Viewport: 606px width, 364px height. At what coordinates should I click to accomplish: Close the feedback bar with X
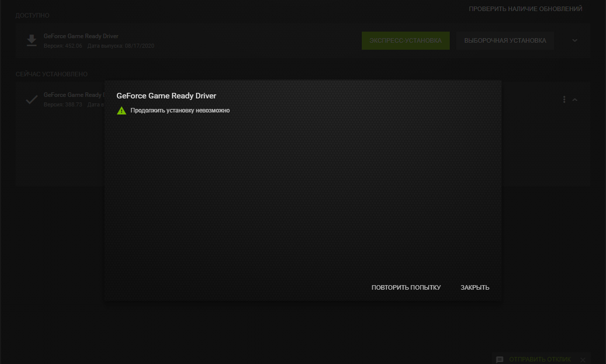pos(583,359)
